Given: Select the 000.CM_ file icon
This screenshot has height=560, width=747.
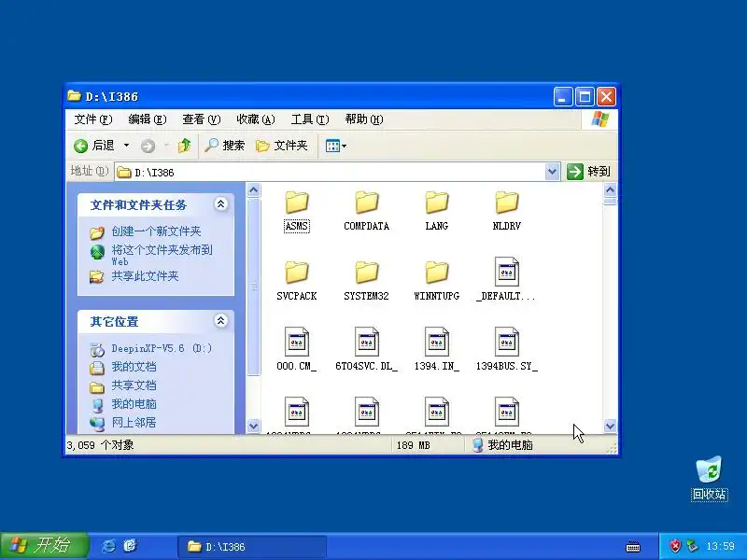Looking at the screenshot, I should [x=297, y=342].
